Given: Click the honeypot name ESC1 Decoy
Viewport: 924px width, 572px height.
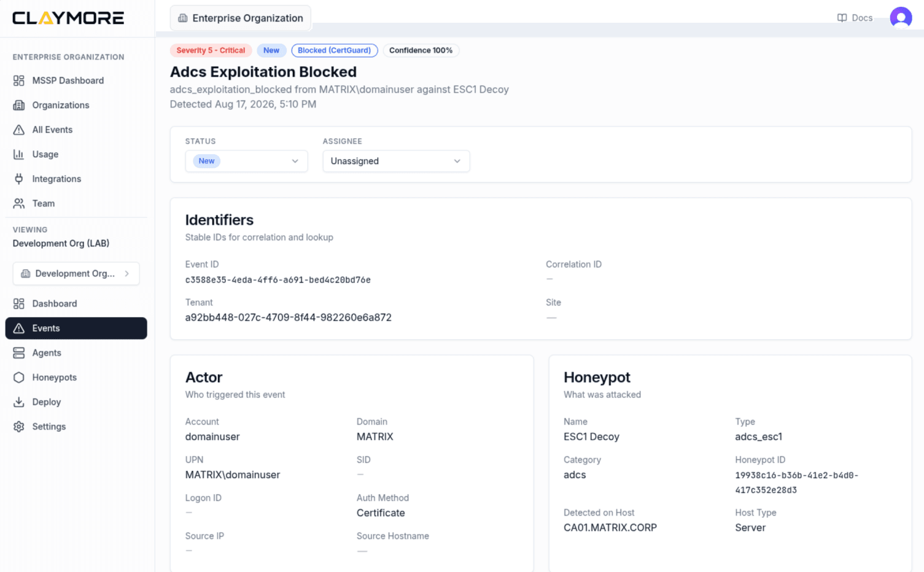Looking at the screenshot, I should [591, 437].
